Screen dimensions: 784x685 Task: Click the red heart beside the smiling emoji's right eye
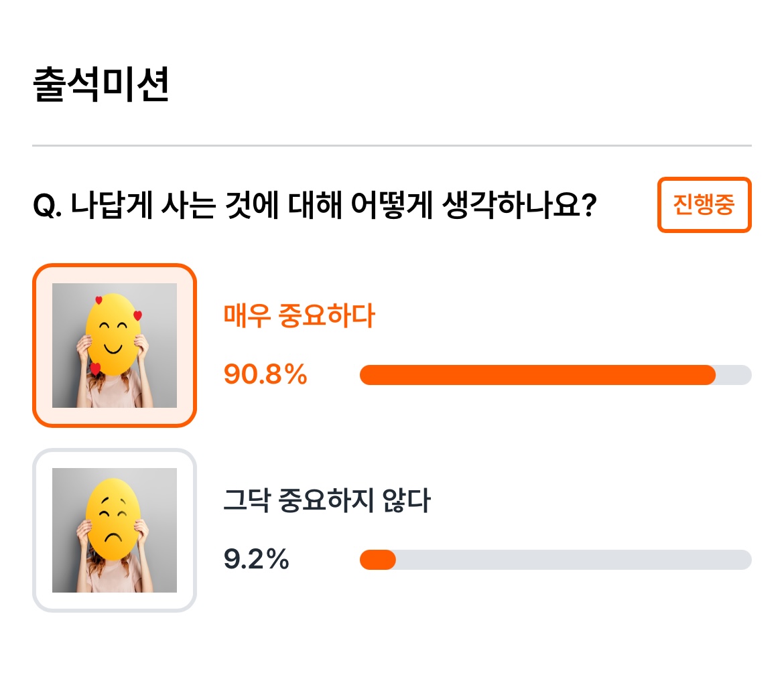tap(137, 315)
